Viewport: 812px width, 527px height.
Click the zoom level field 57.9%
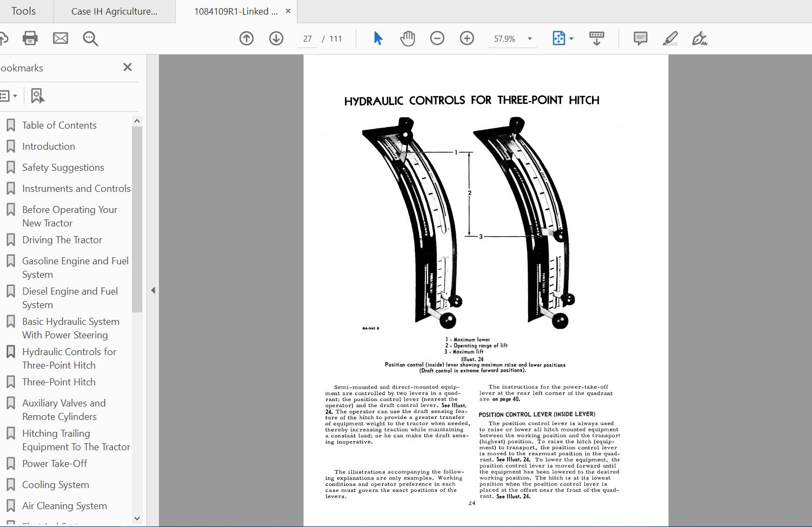(x=505, y=39)
